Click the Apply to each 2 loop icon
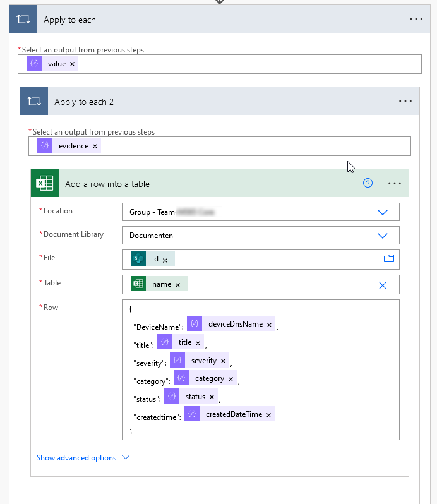This screenshot has height=504, width=437. (x=33, y=101)
